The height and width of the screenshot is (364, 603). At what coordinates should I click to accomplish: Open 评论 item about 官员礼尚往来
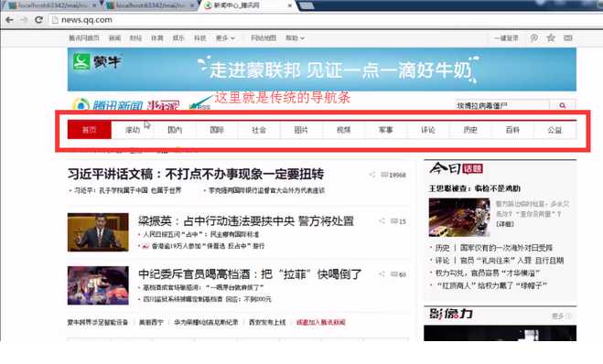pos(500,261)
